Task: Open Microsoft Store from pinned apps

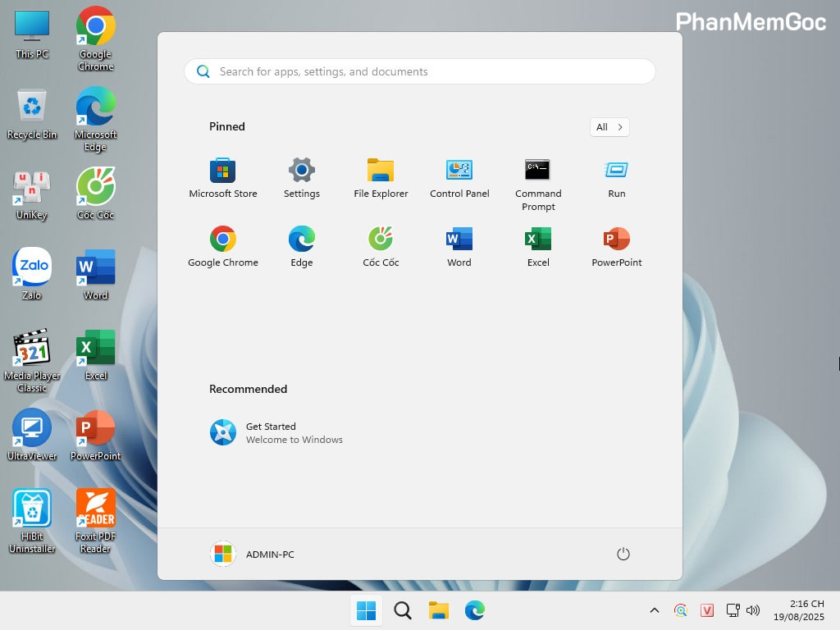Action: (223, 178)
